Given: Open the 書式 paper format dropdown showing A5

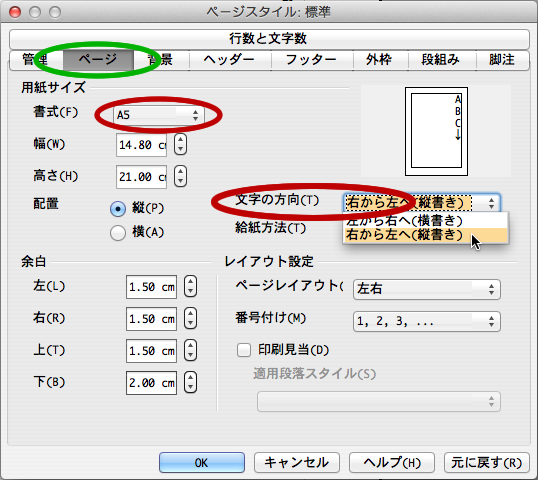Looking at the screenshot, I should click(159, 115).
